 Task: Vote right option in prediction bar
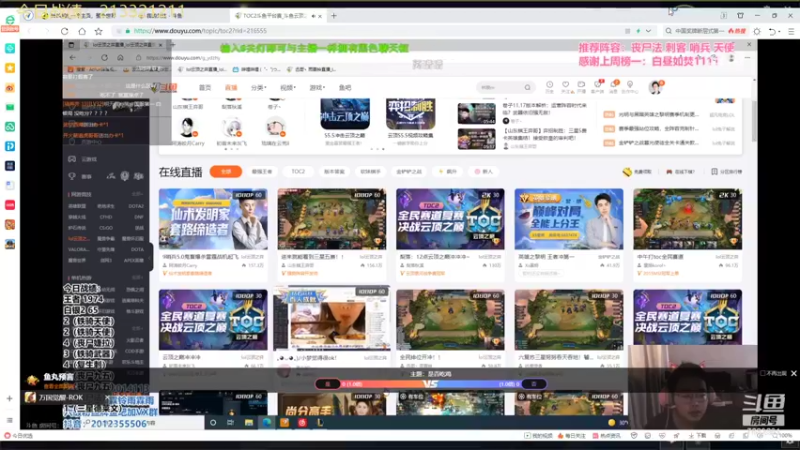534,384
